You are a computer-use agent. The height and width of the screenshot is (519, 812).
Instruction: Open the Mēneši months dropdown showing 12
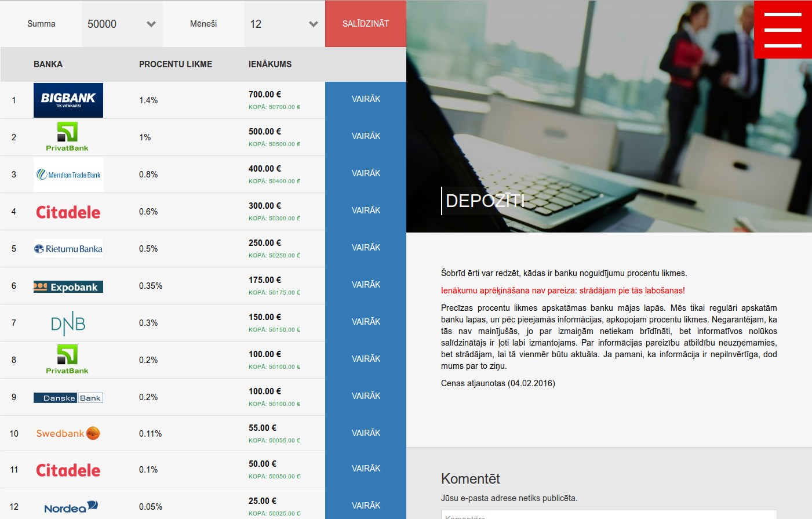point(285,24)
